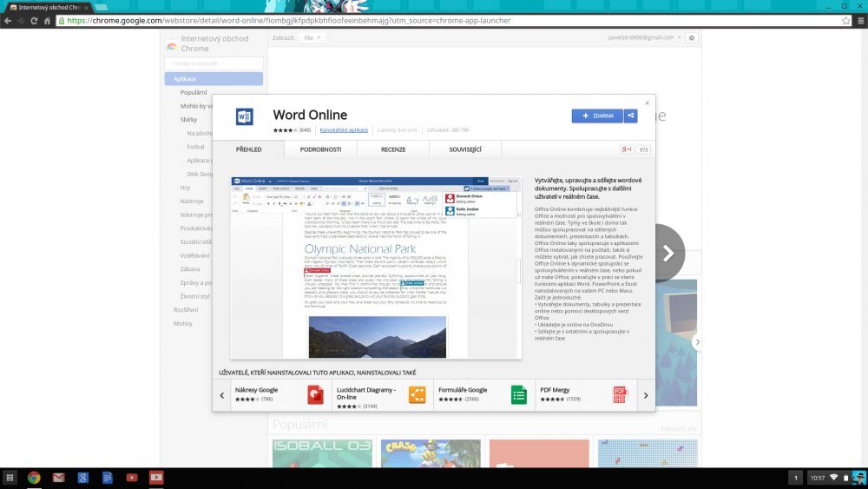Switch to the PŘEHLED tab
The width and height of the screenshot is (868, 489).
pos(248,149)
